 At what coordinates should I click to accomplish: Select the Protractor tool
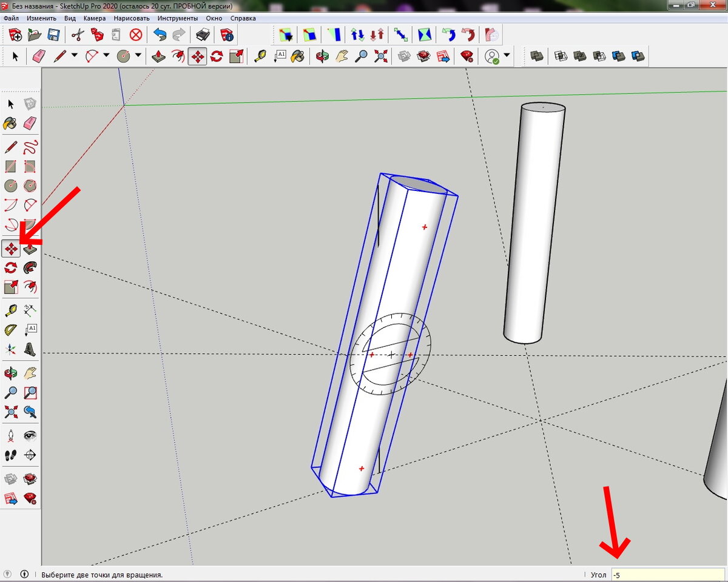tap(10, 330)
